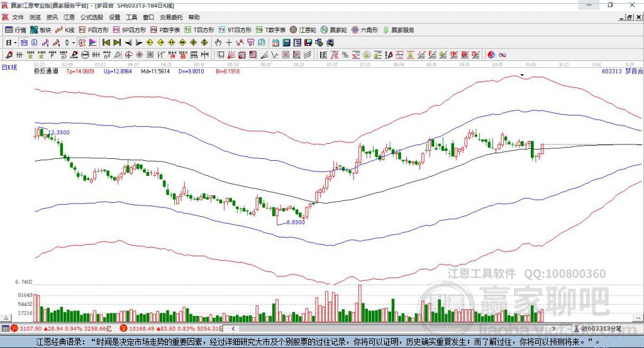
Task: Click the Md=11.5614 indicator value
Action: [x=155, y=71]
